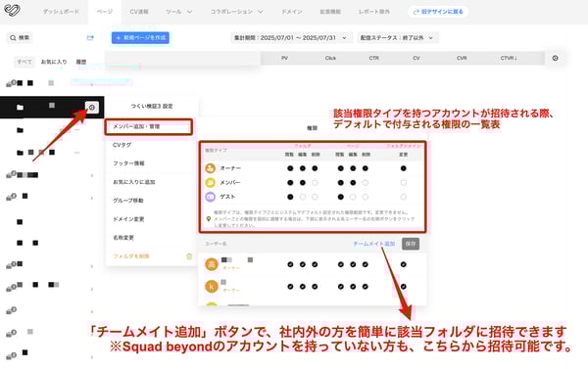Screen dimensions: 588x369
Task: Show the 履歴 sidebar filter
Action: pos(81,62)
